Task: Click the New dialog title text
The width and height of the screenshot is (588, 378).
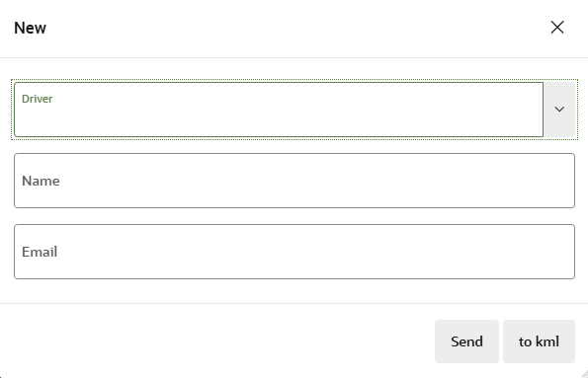Action: pos(30,28)
